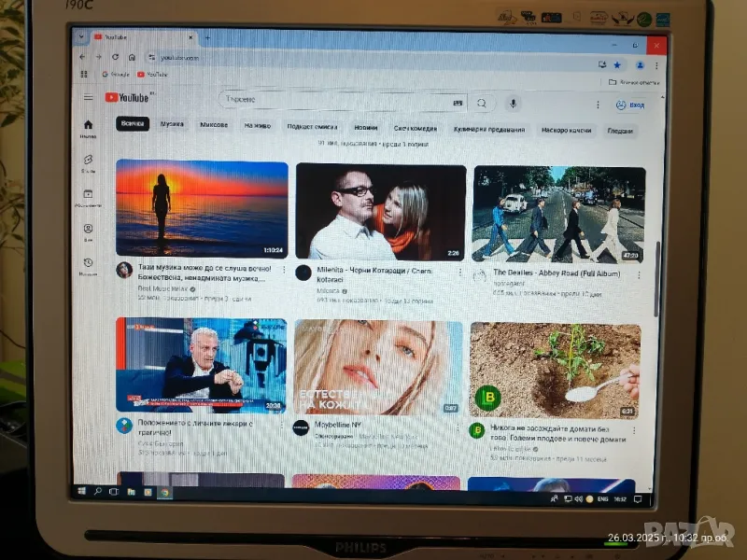
Task: Open options menu for Abbey Road video
Action: click(x=637, y=273)
